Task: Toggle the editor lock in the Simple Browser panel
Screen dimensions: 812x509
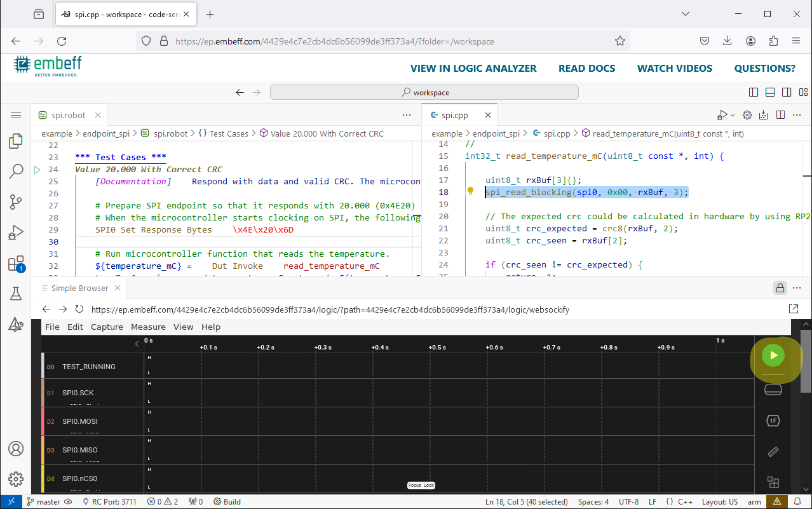Action: pyautogui.click(x=780, y=287)
